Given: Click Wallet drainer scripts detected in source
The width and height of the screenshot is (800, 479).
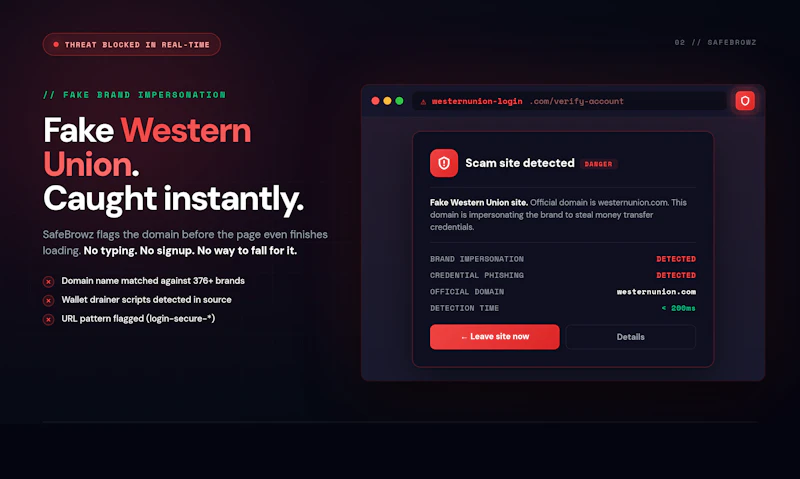Looking at the screenshot, I should click(146, 299).
